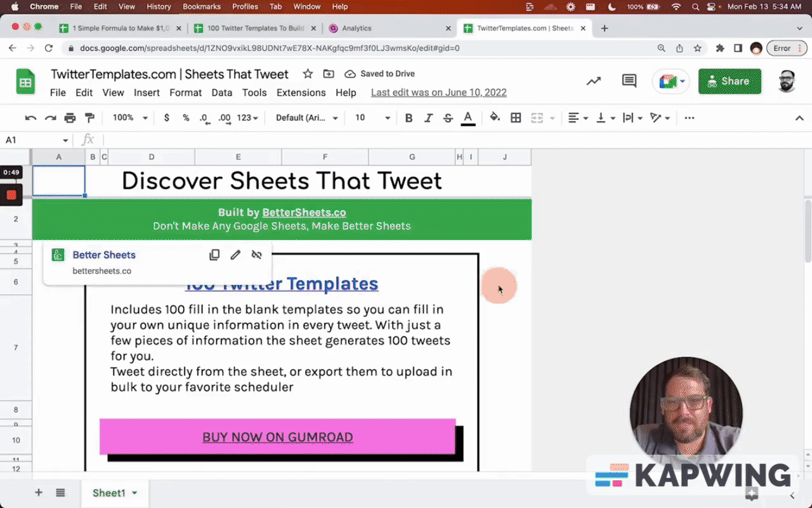The height and width of the screenshot is (508, 812).
Task: Open the Extensions menu in Sheets
Action: click(x=301, y=93)
